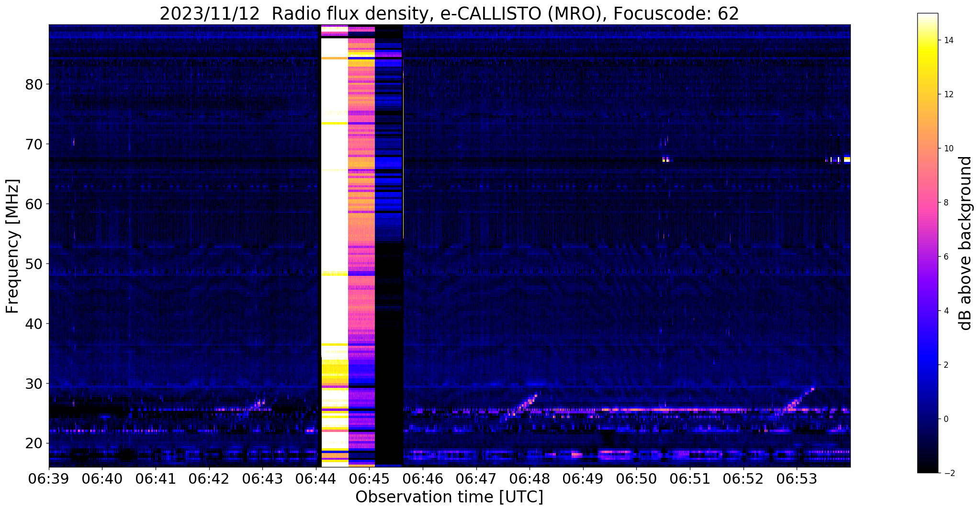Click the 06:49 time tick label
This screenshot has width=980, height=511.
[x=583, y=478]
